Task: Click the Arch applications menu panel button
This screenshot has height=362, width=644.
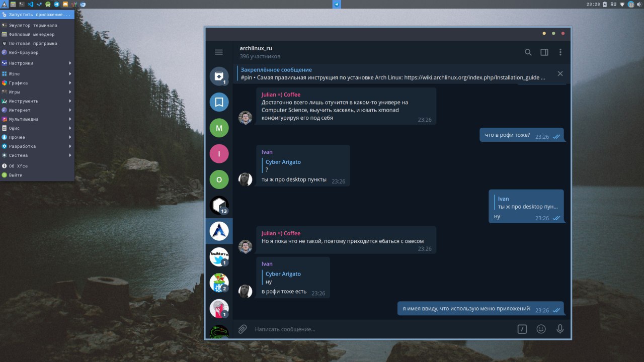Action: (x=4, y=4)
